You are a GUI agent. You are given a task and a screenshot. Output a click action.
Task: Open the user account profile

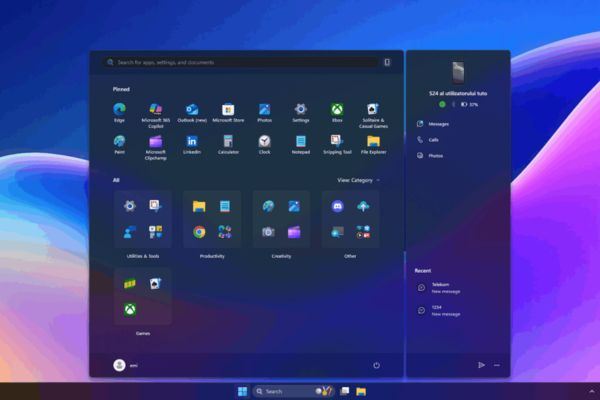click(126, 365)
